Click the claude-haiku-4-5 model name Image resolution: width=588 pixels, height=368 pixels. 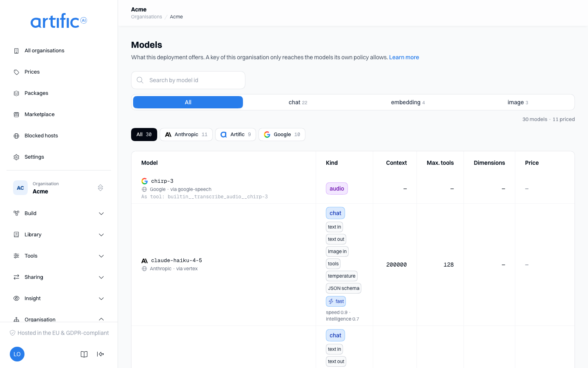click(x=176, y=260)
